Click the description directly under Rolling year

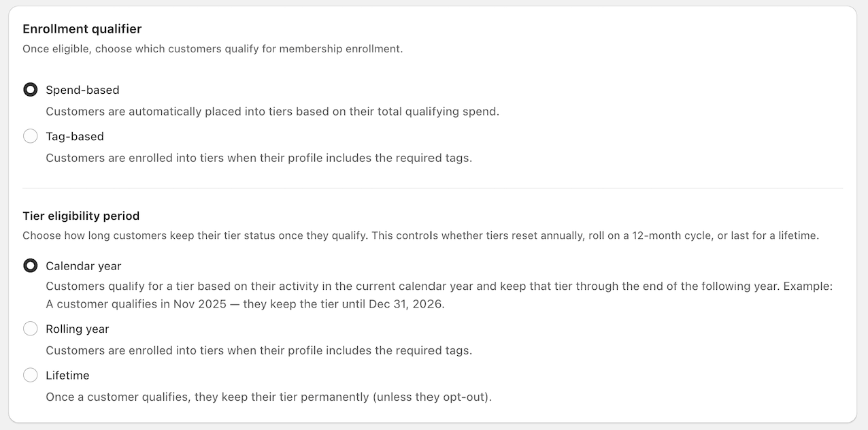[x=258, y=350]
